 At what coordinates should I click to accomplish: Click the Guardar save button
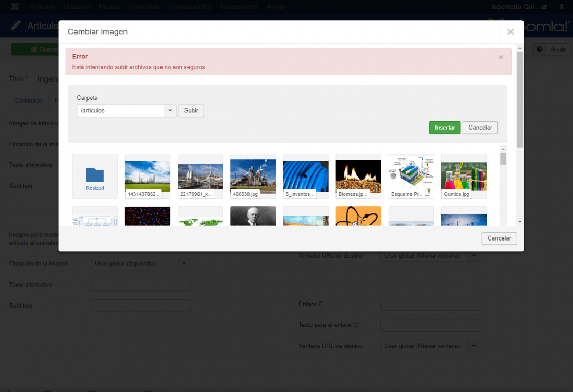coord(35,49)
